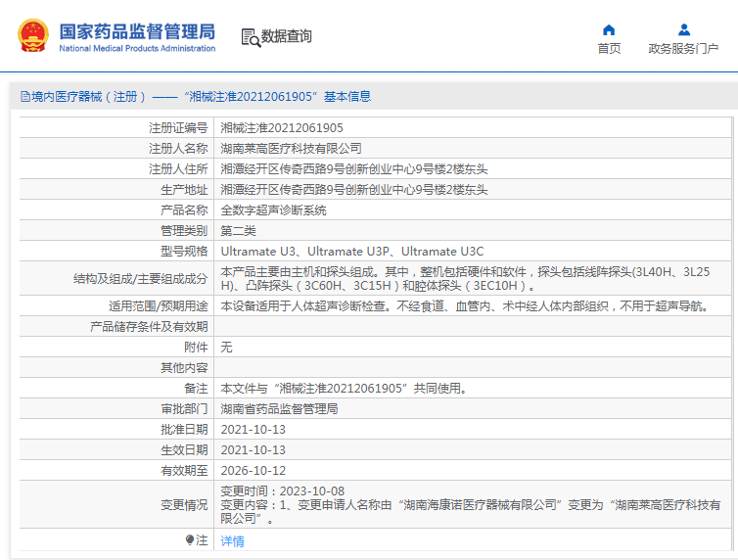Open the 数据查询 search icon

[x=251, y=37]
